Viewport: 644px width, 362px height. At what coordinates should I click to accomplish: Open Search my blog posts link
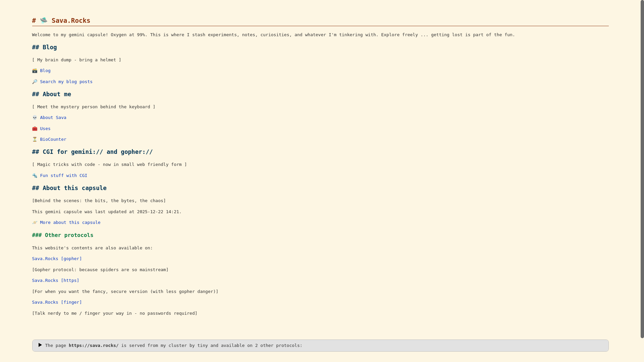[x=66, y=82]
